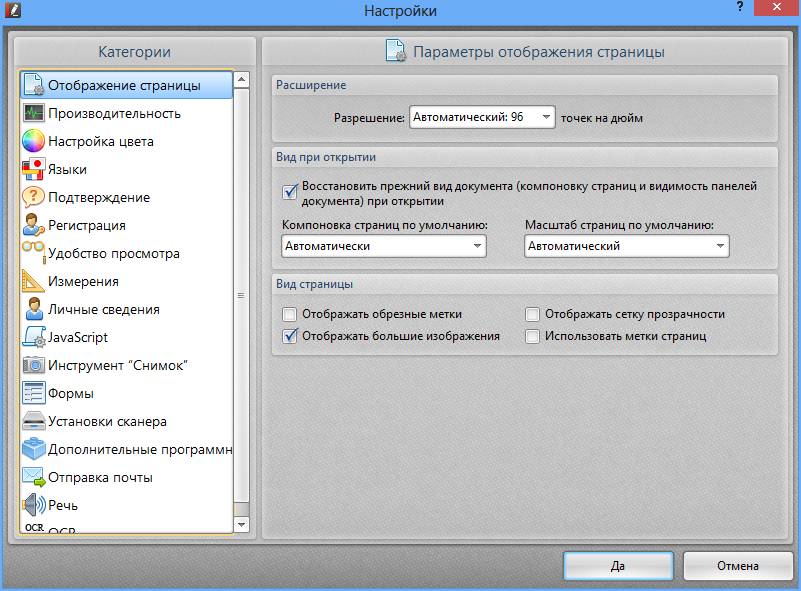Select the Отображение страницы category
The width and height of the screenshot is (801, 591).
127,85
